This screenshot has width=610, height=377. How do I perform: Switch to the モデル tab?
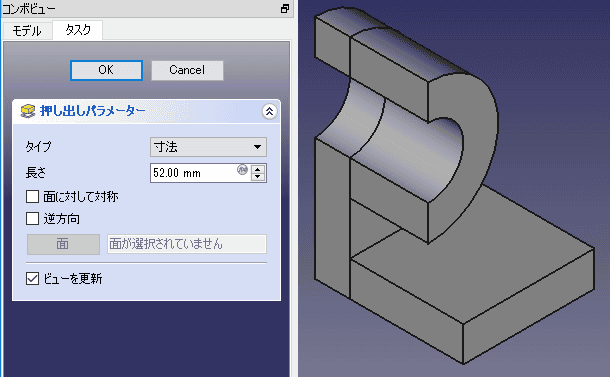coord(27,31)
